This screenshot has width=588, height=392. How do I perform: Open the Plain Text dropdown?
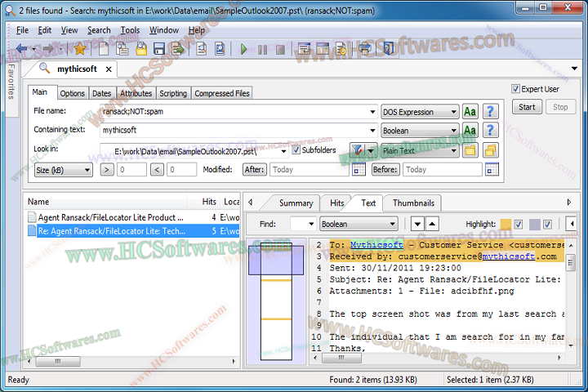(x=420, y=150)
